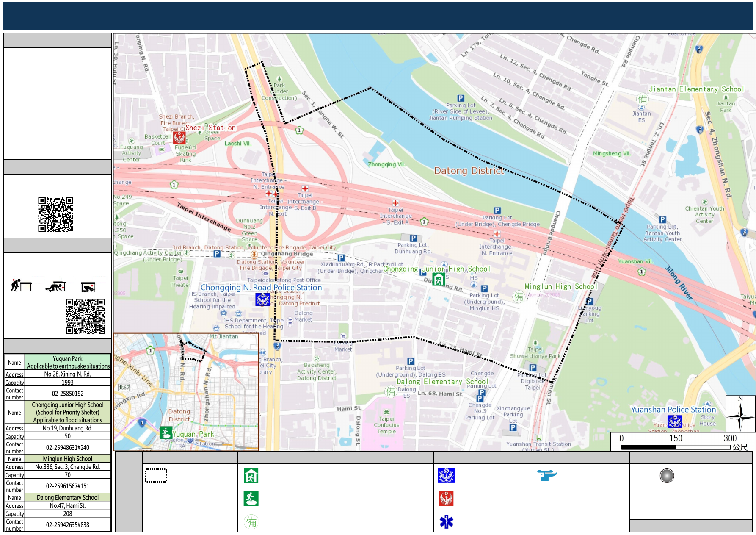Screen dimensions: 756x535
Task: Click the 'Taipei Shuweichanye Park' map label
Action: [535, 353]
